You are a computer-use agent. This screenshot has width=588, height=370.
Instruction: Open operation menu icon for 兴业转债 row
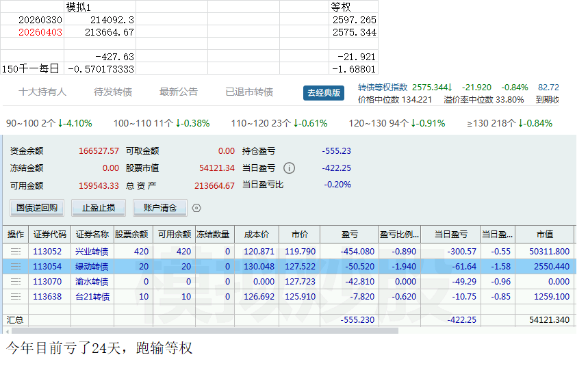click(x=15, y=252)
